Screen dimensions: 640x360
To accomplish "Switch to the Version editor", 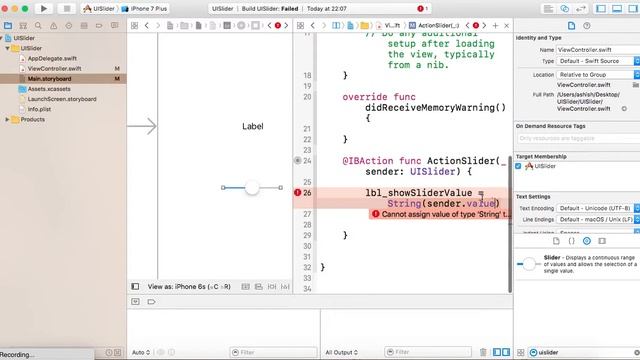I will pos(580,9).
